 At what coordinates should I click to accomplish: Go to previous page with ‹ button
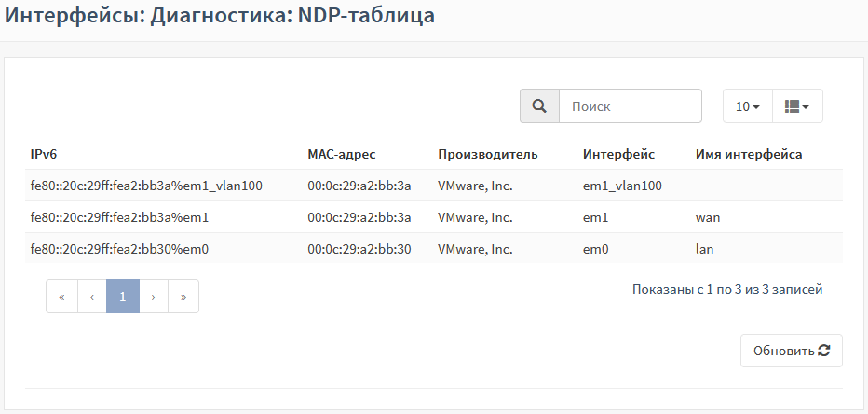click(x=92, y=297)
